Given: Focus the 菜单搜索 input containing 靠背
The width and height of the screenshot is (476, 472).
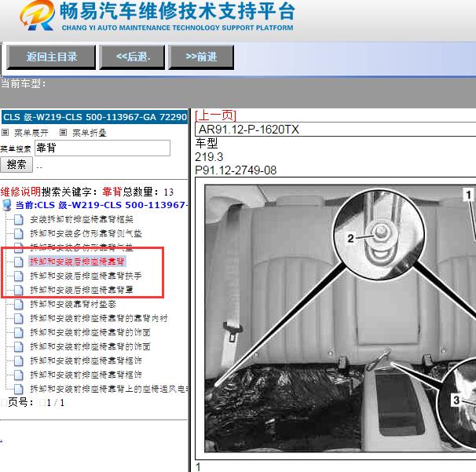Looking at the screenshot, I should 102,148.
